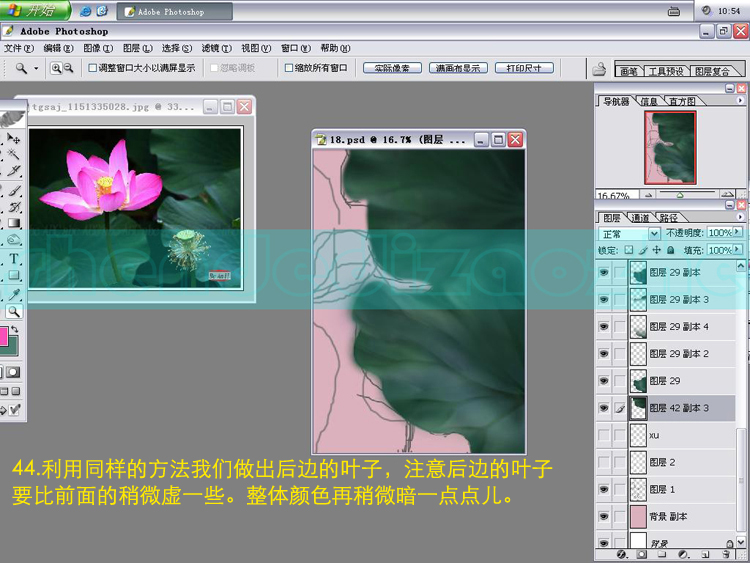Open Navigator panel flyout menu arrow
The image size is (750, 563).
(x=740, y=100)
